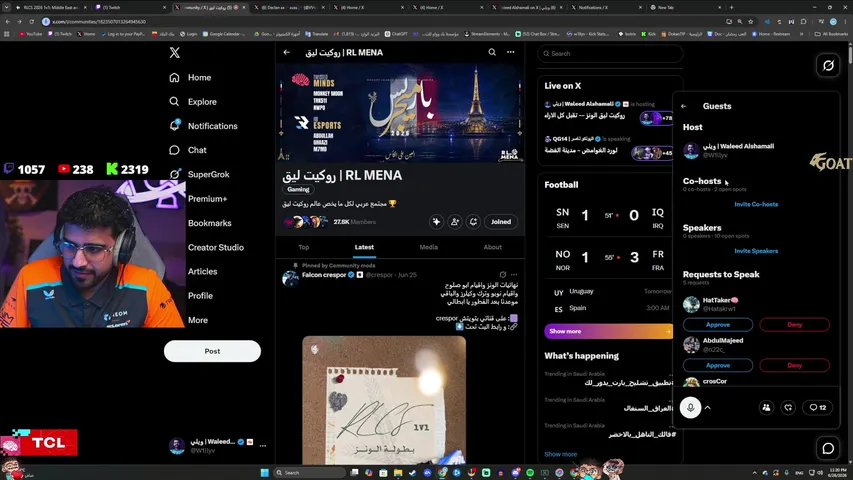Image resolution: width=853 pixels, height=480 pixels.
Task: Click the Grok icon on pinned post
Action: click(x=503, y=275)
